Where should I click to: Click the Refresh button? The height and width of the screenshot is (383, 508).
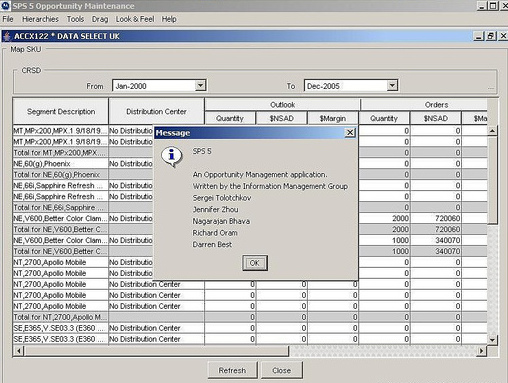pos(232,370)
